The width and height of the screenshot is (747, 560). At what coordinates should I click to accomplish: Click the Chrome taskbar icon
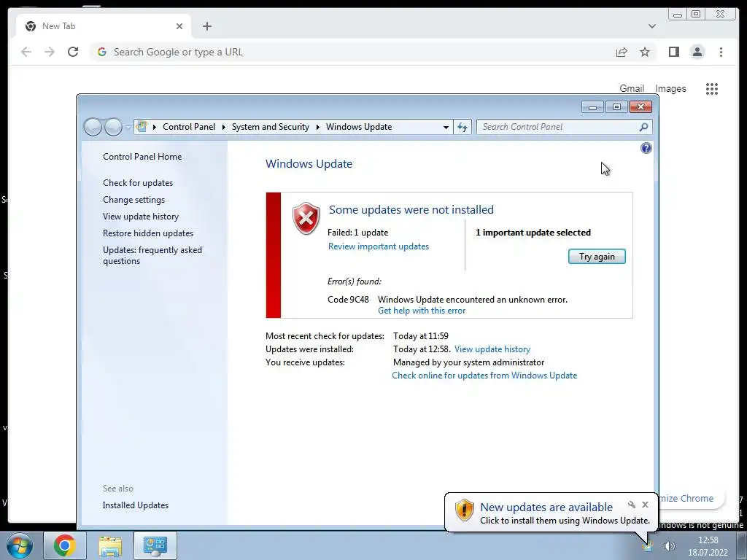point(64,545)
